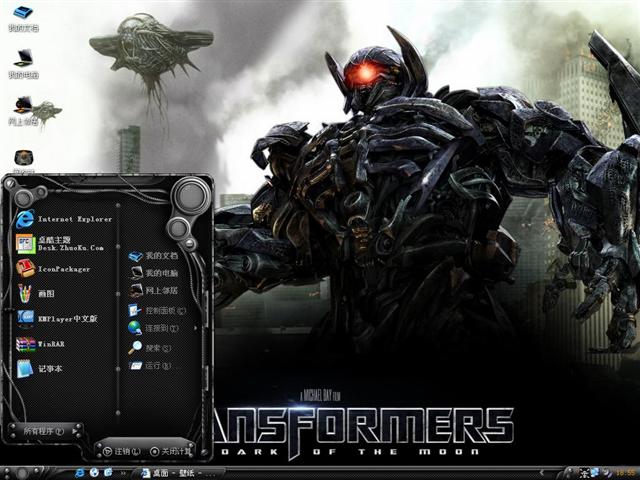The width and height of the screenshot is (640, 480).
Task: Expand 连接到 (Connect To) submenu
Action: [x=159, y=328]
